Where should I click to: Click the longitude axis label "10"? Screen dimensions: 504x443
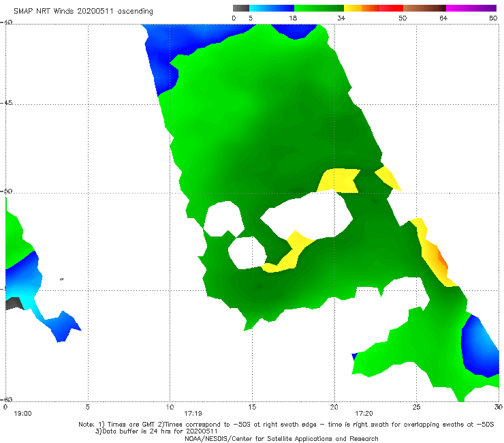[x=170, y=407]
